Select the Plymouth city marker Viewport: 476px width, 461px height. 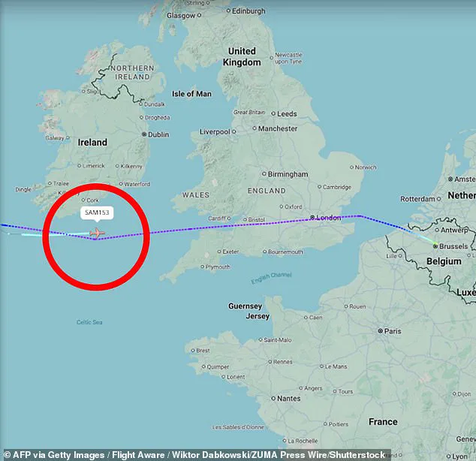click(203, 267)
